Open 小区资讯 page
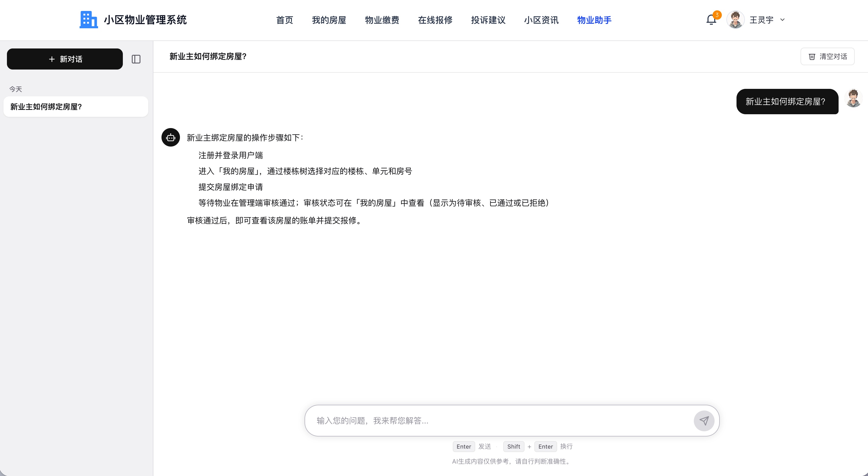The image size is (868, 476). (541, 20)
